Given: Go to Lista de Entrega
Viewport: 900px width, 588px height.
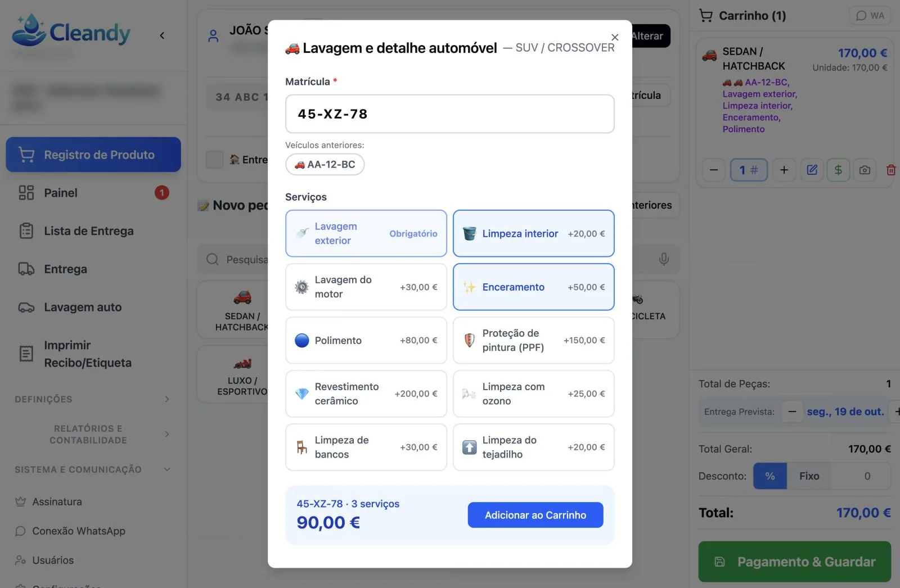Looking at the screenshot, I should 93,231.
